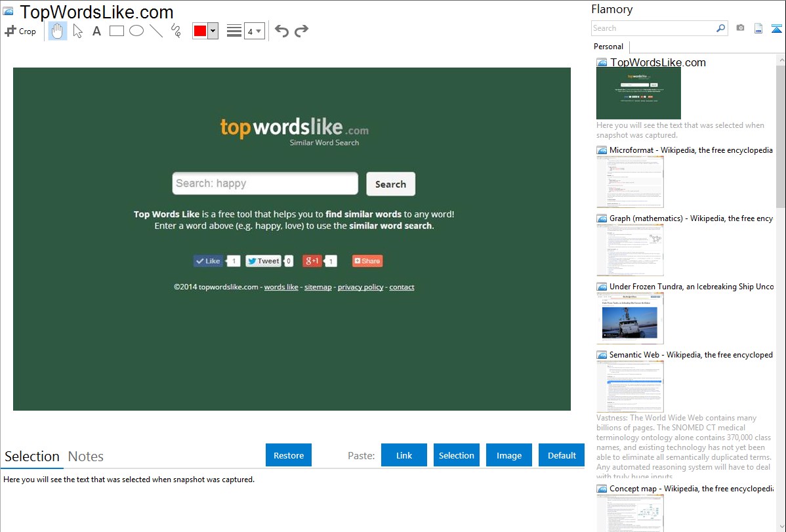Click the Paste Link button
The width and height of the screenshot is (786, 532).
[x=404, y=455]
